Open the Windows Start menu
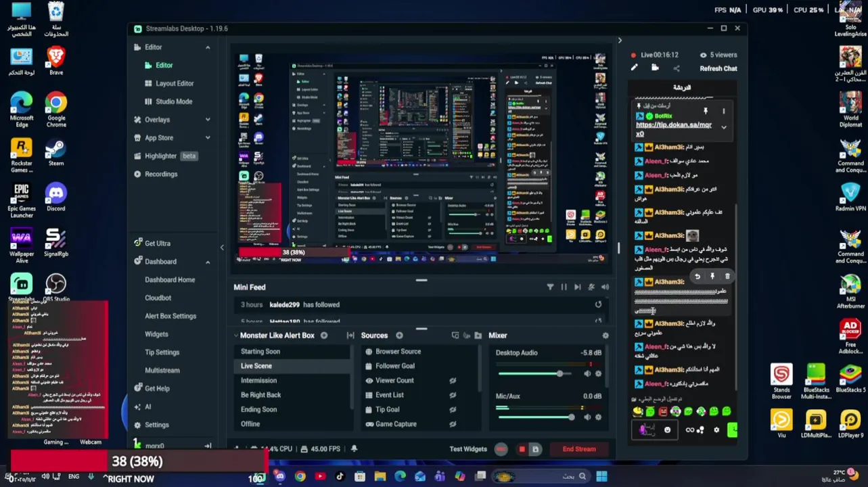 [601, 477]
